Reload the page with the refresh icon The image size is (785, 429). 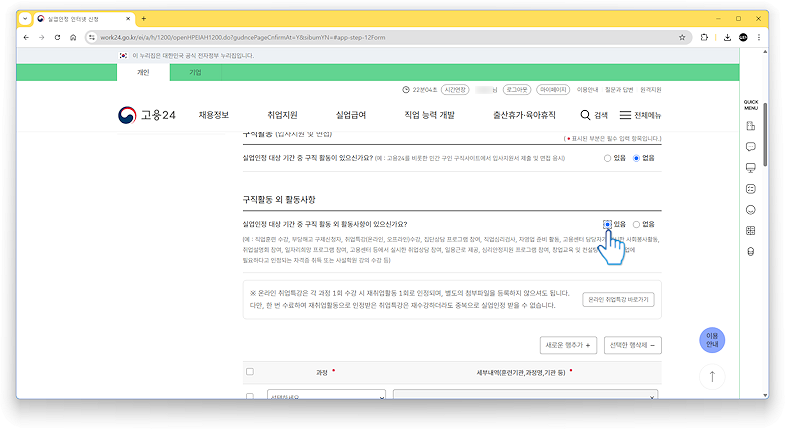(x=58, y=38)
